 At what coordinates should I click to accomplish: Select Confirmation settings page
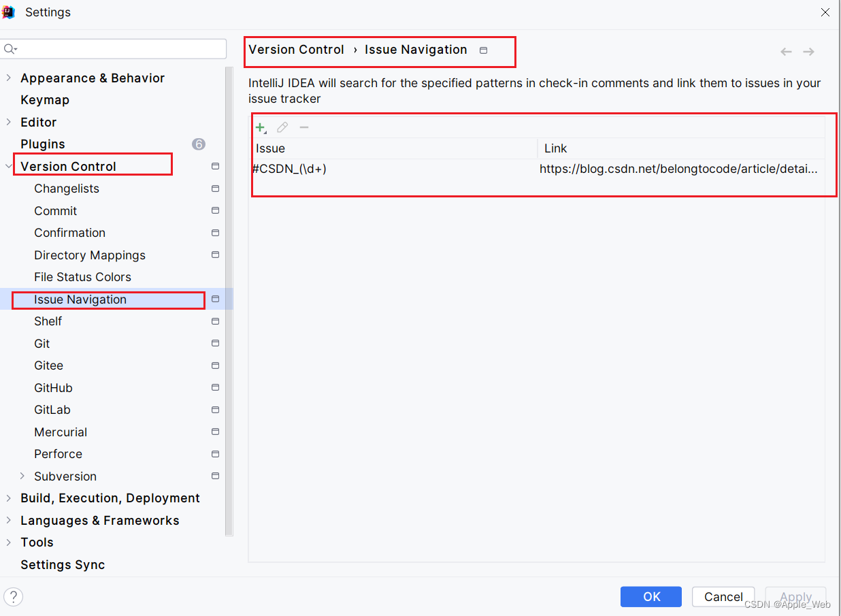click(70, 233)
